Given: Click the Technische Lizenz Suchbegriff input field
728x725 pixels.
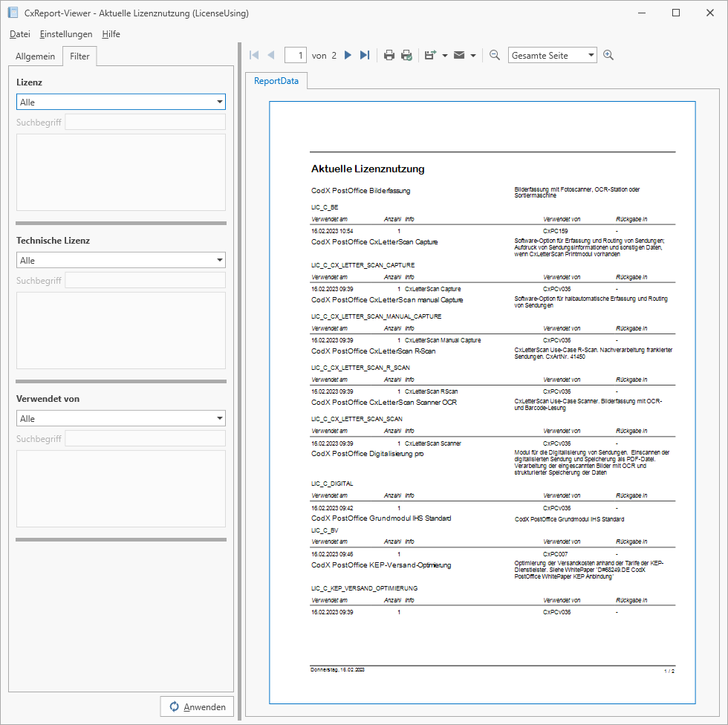Looking at the screenshot, I should click(x=146, y=280).
